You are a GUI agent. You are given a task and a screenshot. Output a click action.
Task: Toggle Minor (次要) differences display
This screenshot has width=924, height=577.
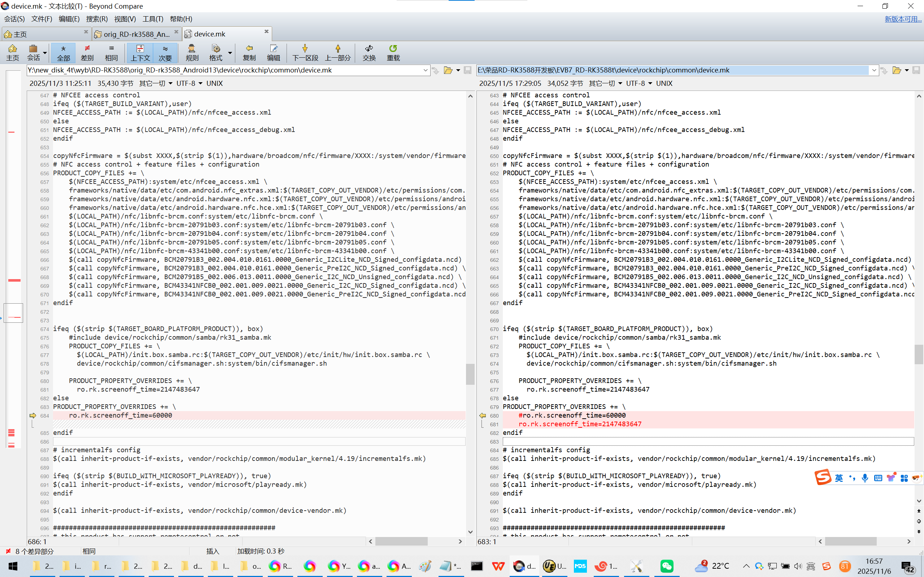click(165, 52)
